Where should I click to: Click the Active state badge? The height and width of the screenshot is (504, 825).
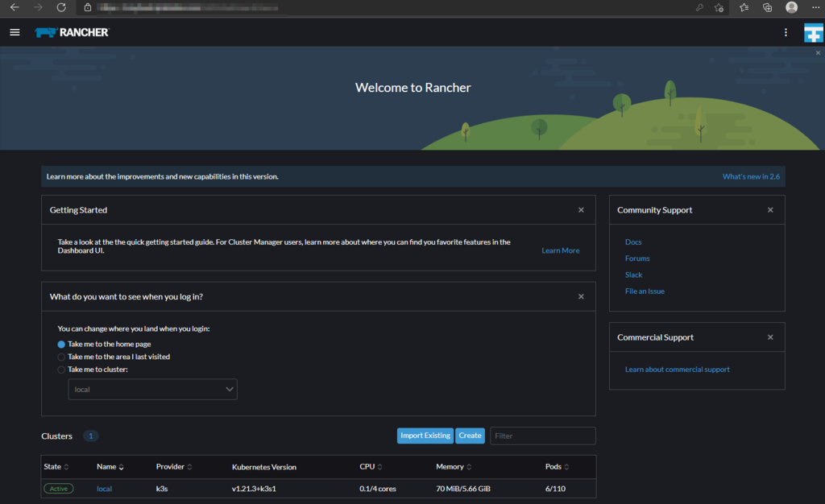58,489
